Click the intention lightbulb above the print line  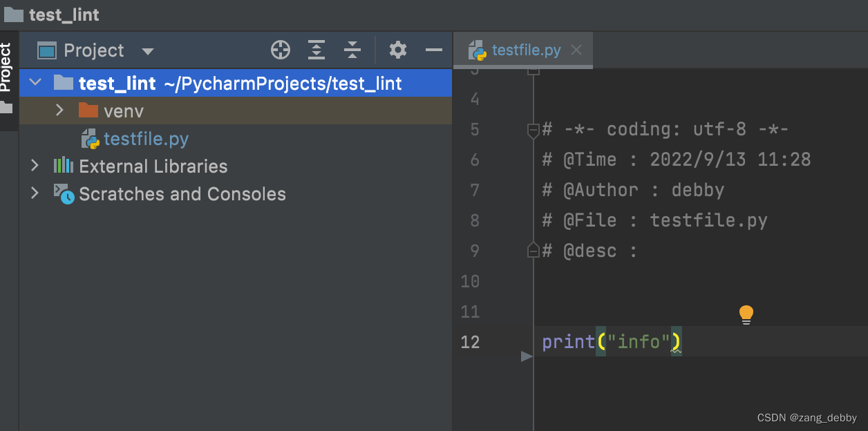tap(746, 314)
